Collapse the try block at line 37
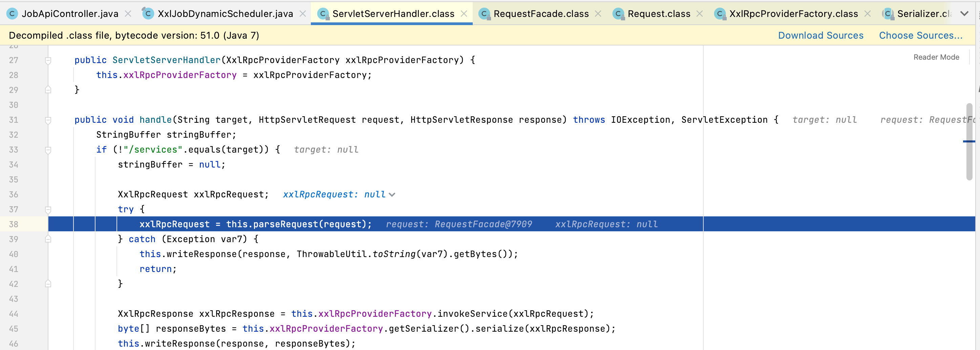 pos(48,210)
